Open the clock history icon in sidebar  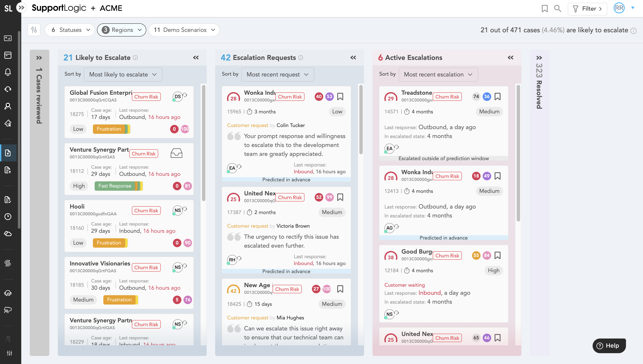click(8, 216)
